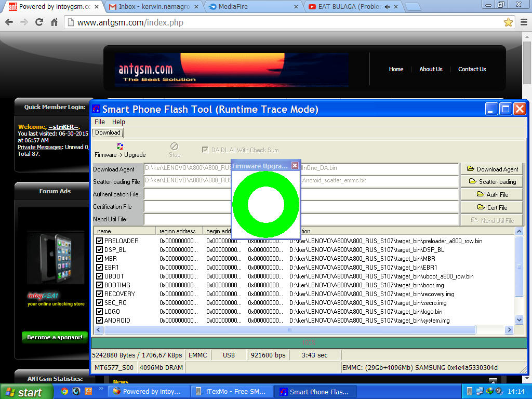The image size is (532, 399).
Task: Click the Smart Phone Flash taskbar button
Action: 315,392
